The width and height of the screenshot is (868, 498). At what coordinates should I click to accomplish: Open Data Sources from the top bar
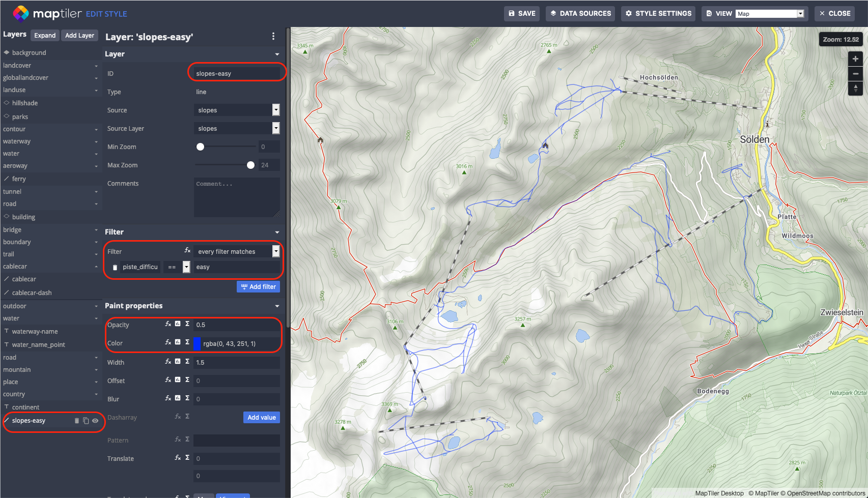click(580, 14)
